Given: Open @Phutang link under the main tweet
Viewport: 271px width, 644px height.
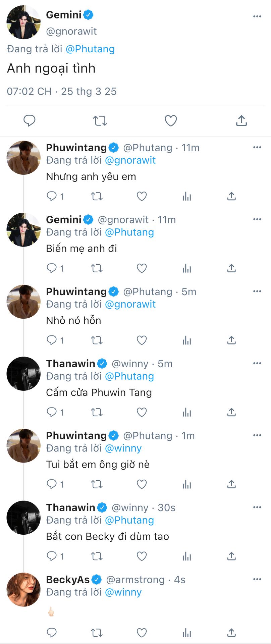Looking at the screenshot, I should coord(90,49).
